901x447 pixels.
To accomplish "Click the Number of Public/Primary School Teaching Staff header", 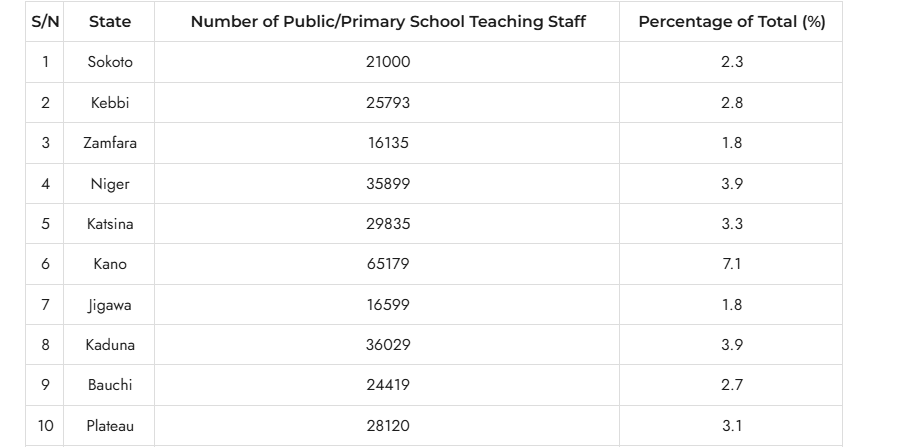I will point(388,22).
